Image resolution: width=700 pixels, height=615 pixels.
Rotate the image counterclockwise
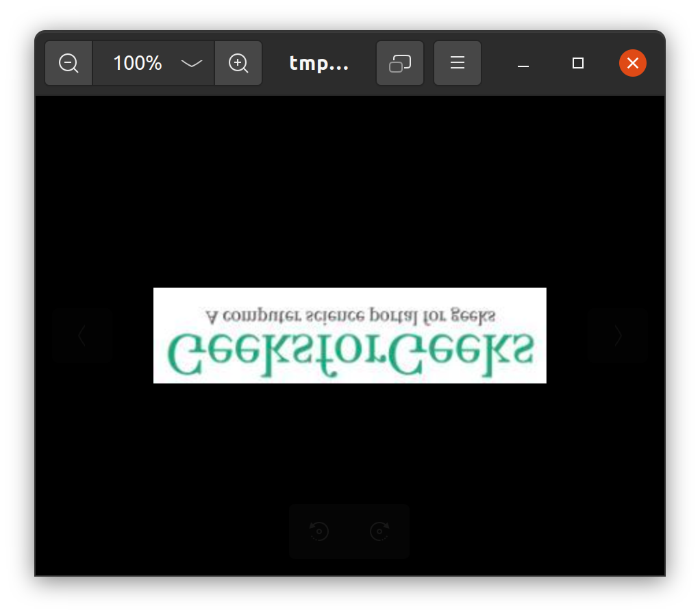click(x=319, y=531)
